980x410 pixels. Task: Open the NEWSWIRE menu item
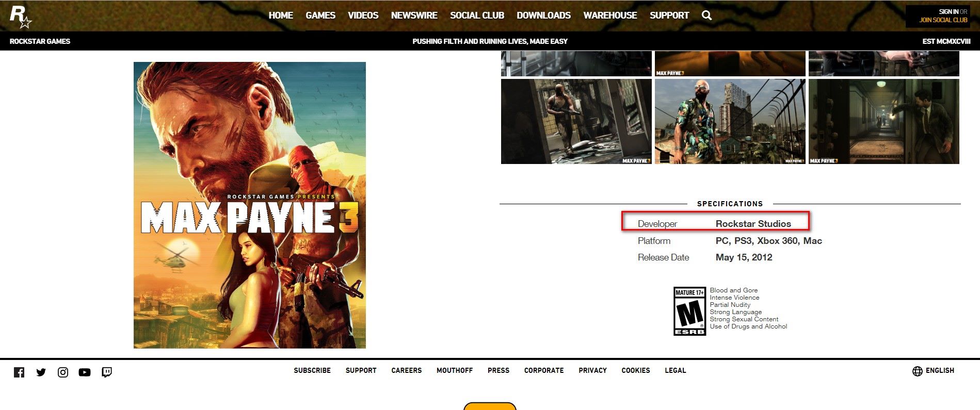414,15
